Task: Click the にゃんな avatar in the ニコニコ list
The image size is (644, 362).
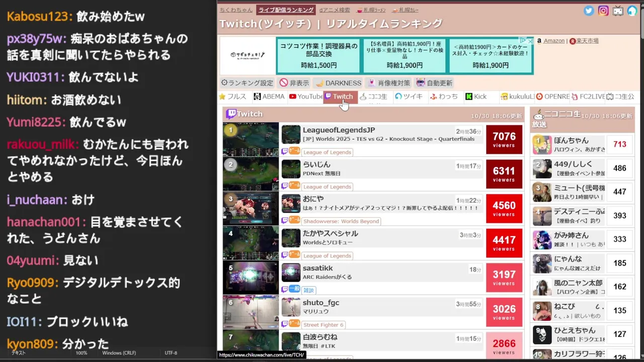Action: [542, 263]
